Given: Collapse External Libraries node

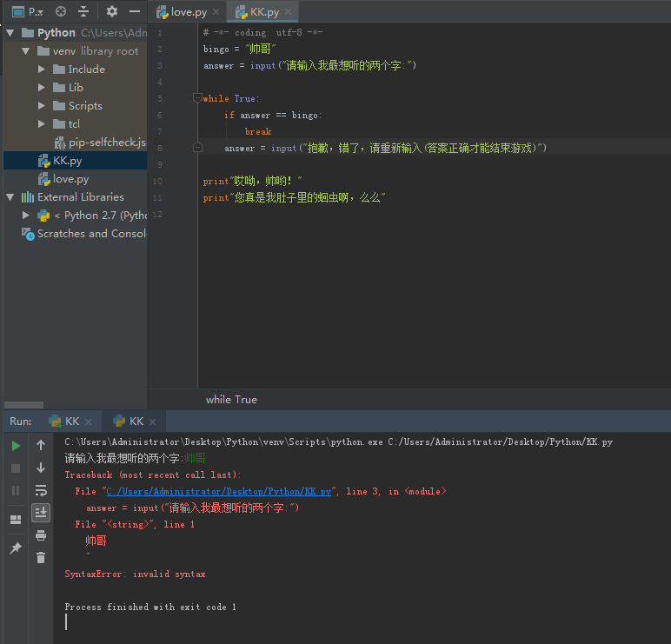Looking at the screenshot, I should coord(10,197).
